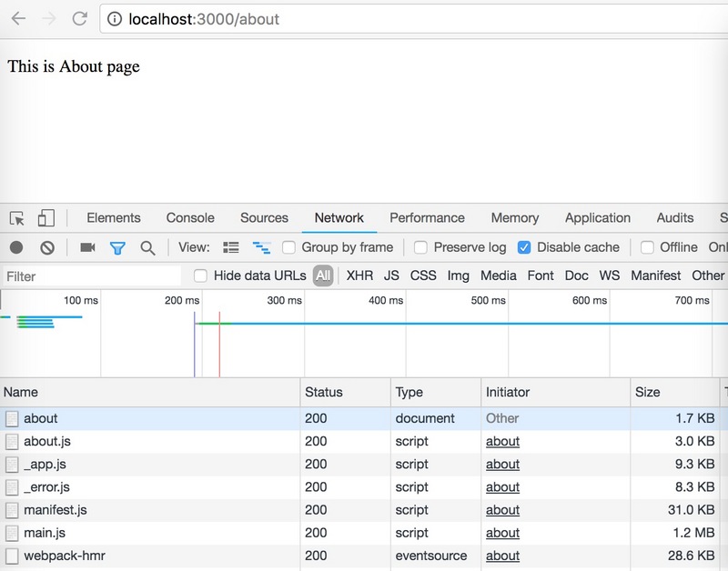Open initiator link 'about' in about.js row

pos(503,441)
